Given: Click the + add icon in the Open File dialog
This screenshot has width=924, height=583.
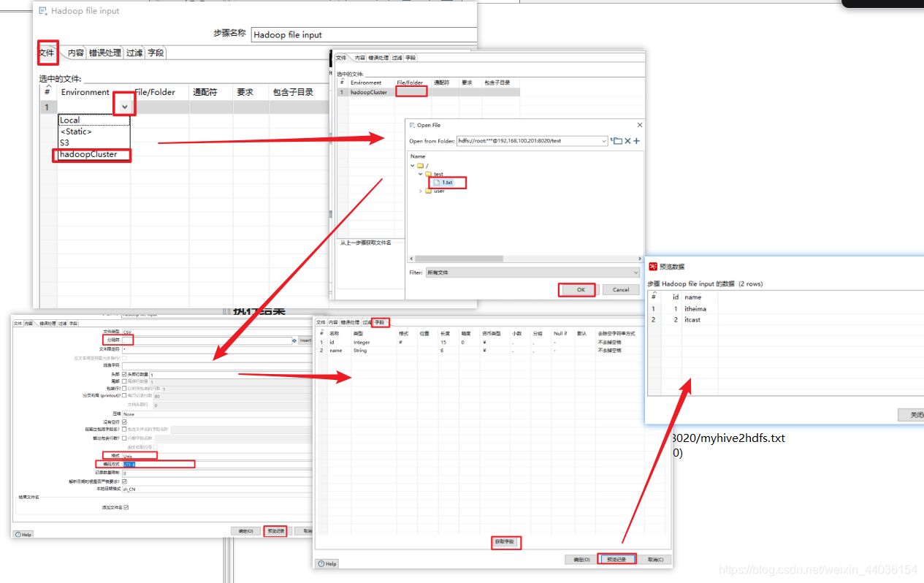Looking at the screenshot, I should click(x=636, y=140).
